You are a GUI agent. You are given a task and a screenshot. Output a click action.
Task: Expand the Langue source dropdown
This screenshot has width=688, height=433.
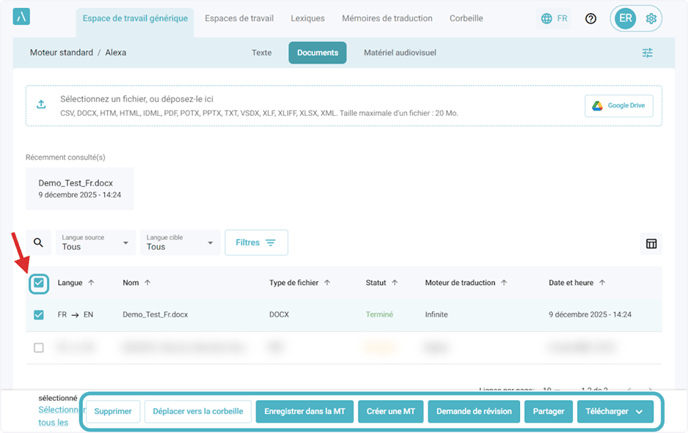click(96, 242)
